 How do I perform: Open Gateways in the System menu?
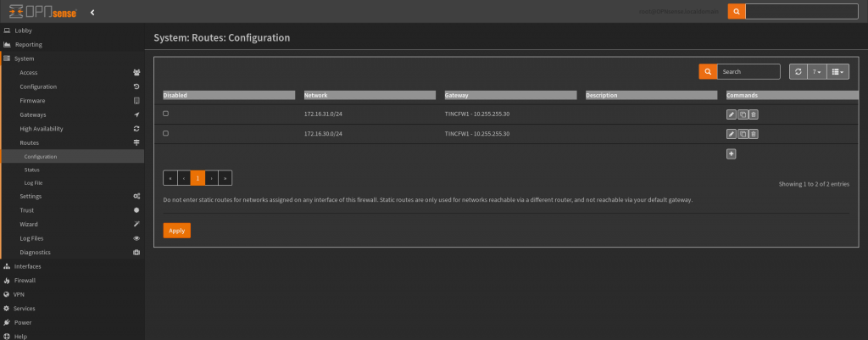(x=33, y=114)
